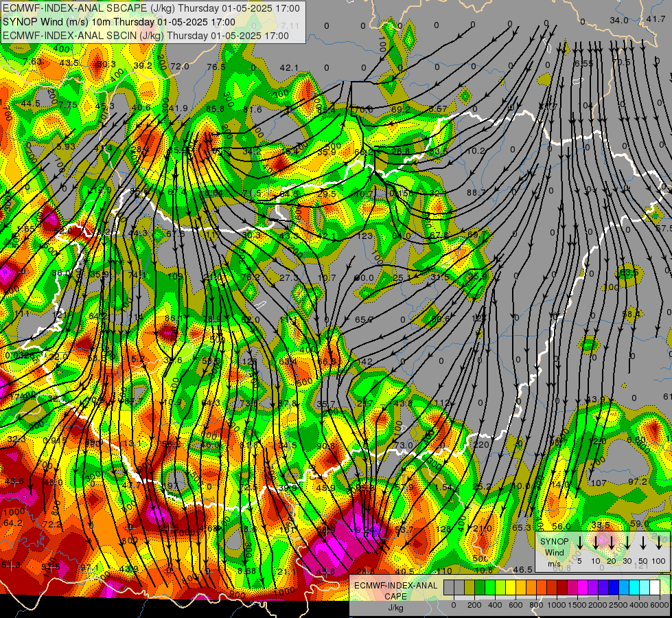Screen dimensions: 672x618
Task: Click the map value '34.0' at top right
Action: tap(619, 21)
